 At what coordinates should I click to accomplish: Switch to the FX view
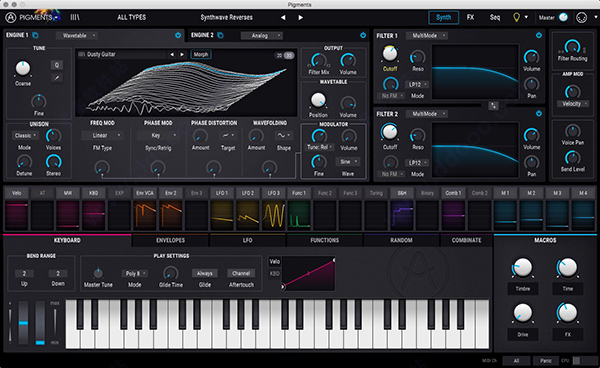pyautogui.click(x=470, y=18)
